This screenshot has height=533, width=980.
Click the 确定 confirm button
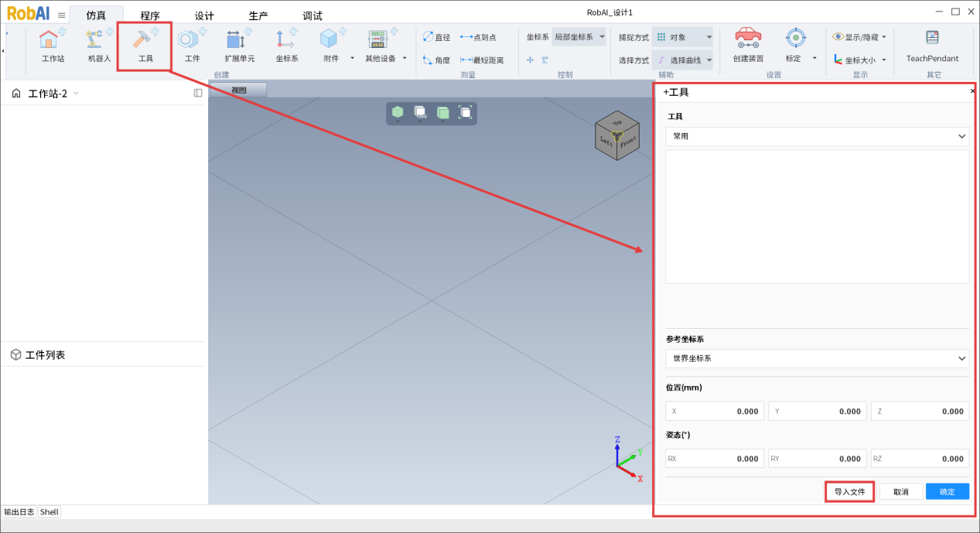pos(948,491)
